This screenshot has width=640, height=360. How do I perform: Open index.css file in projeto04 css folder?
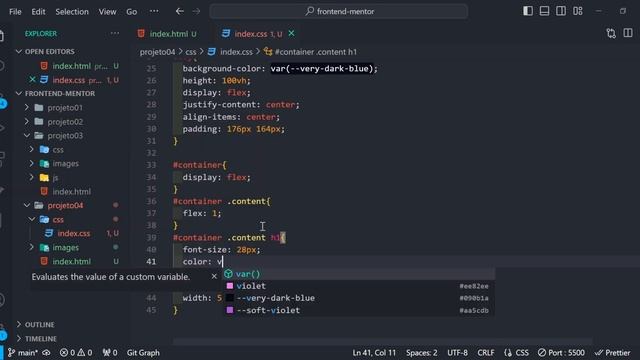(73, 233)
